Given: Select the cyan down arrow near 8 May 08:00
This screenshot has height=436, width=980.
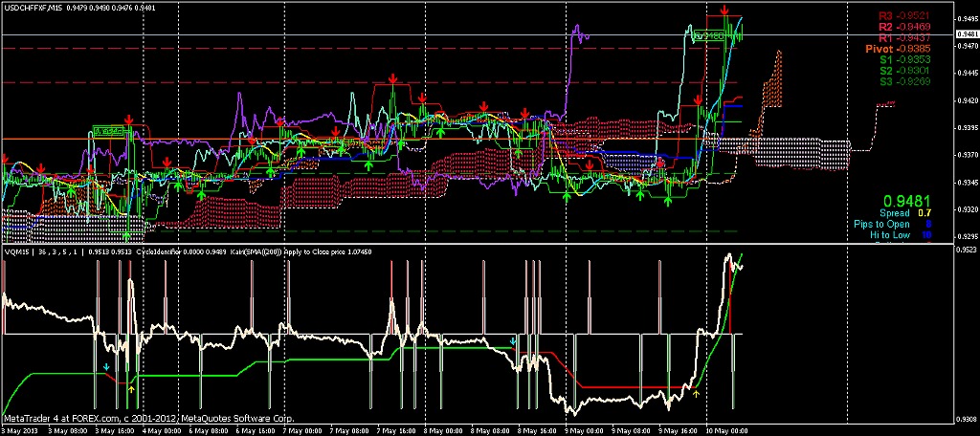Looking at the screenshot, I should tap(513, 340).
